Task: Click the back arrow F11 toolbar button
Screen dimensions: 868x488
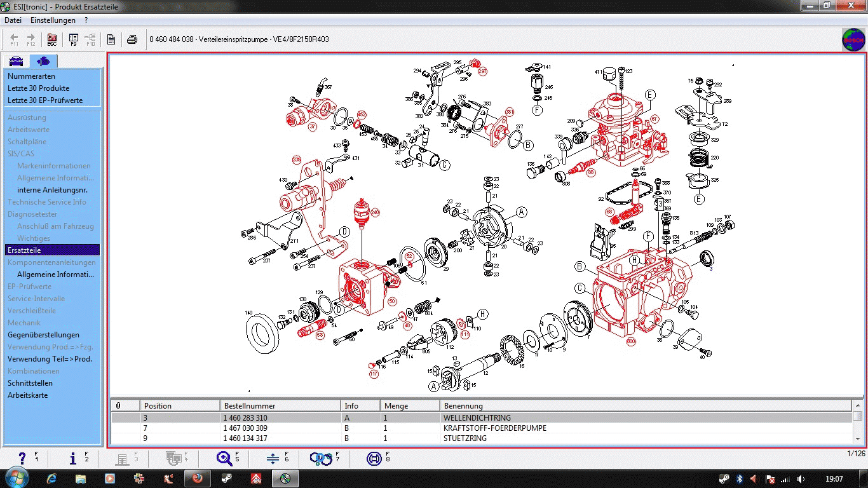Action: (14, 39)
